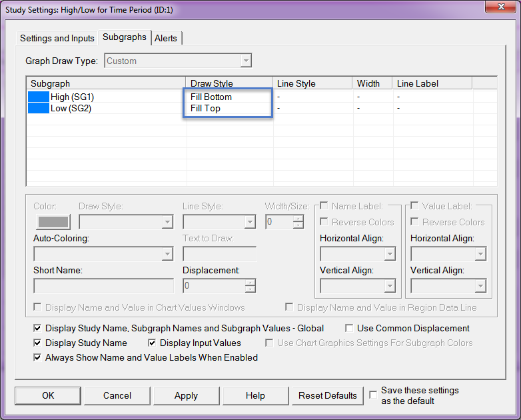This screenshot has width=521, height=420.
Task: Increase Displacement with up arrow
Action: (251, 283)
